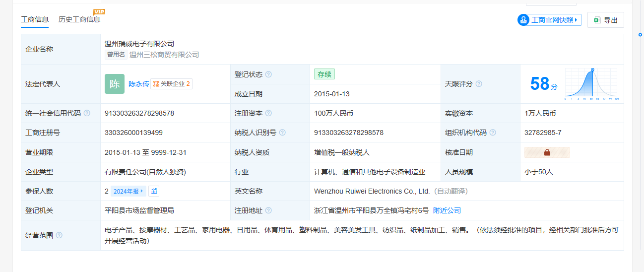644x272 pixels.
Task: Click locked 核准日期 VIP icon
Action: 547,152
